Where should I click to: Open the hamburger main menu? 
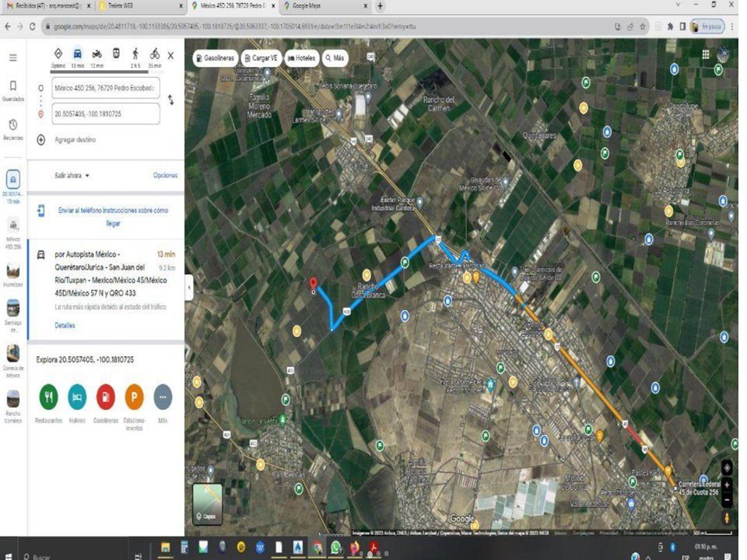(x=13, y=58)
